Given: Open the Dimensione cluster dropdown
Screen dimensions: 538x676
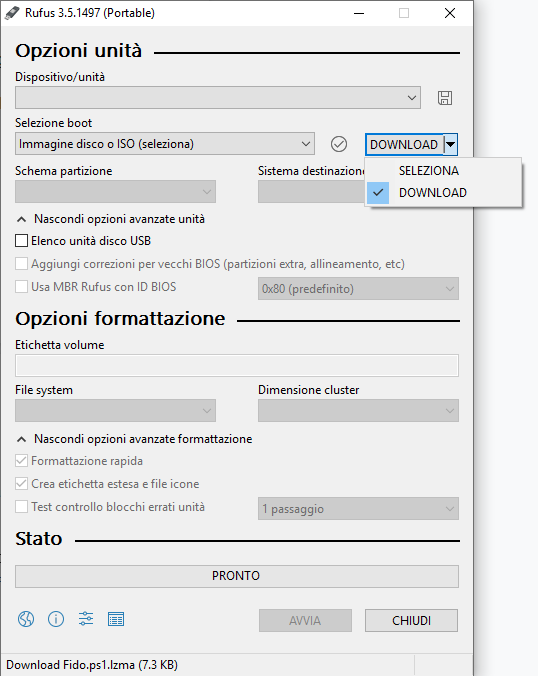Looking at the screenshot, I should [358, 410].
